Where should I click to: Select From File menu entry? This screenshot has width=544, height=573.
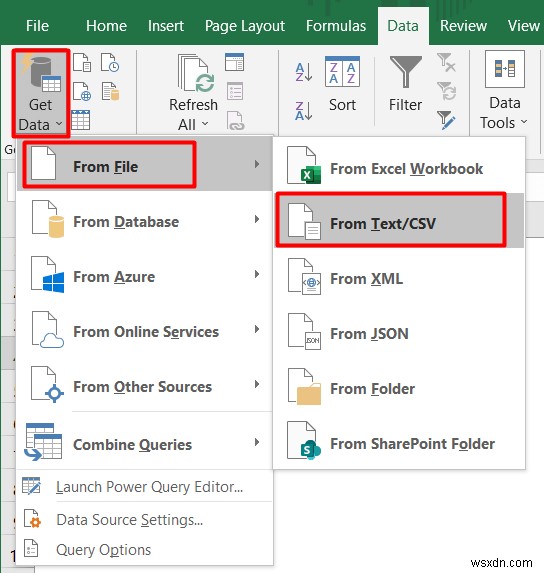tap(145, 165)
